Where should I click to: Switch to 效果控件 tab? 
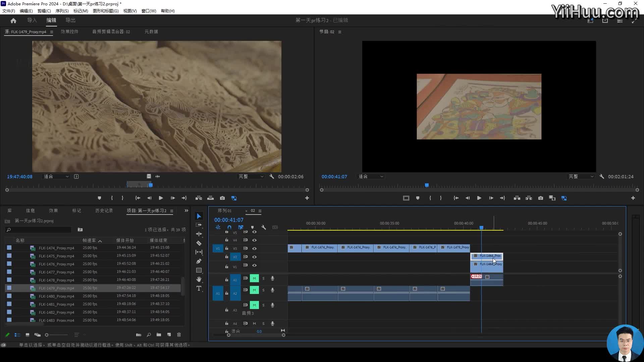pyautogui.click(x=69, y=32)
